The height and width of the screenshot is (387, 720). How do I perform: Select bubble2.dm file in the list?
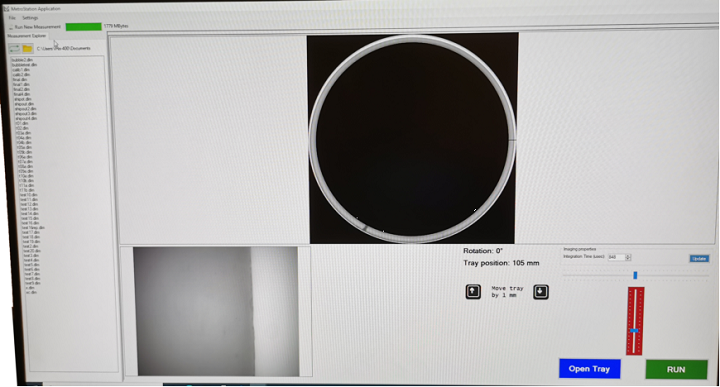(x=22, y=60)
